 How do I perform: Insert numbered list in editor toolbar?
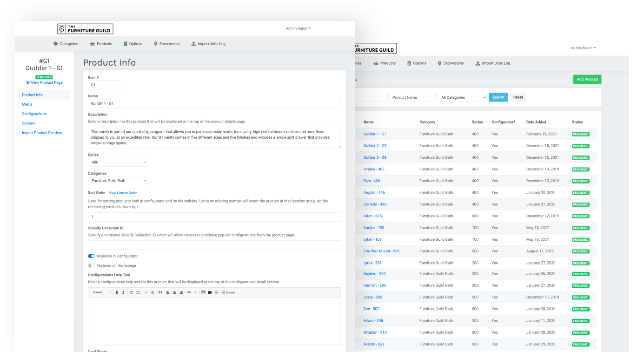(x=131, y=292)
